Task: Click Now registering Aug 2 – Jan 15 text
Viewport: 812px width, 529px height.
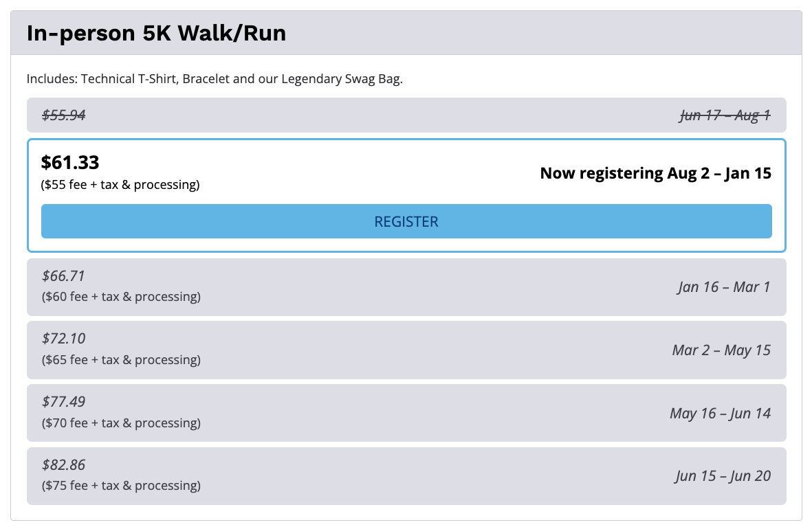Action: coord(655,173)
